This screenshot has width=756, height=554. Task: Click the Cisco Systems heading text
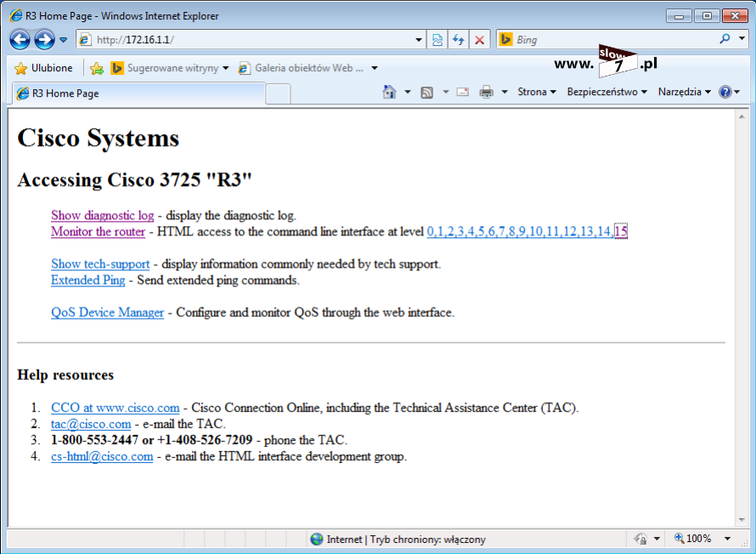pyautogui.click(x=99, y=138)
